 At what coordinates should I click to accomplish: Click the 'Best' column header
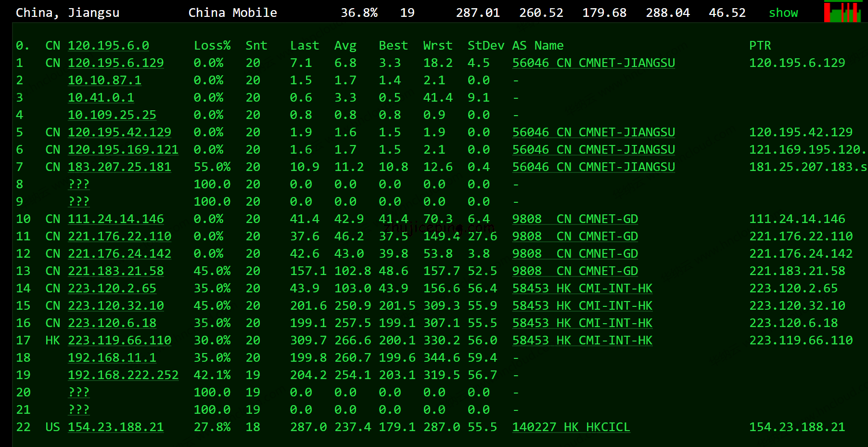[x=393, y=46]
